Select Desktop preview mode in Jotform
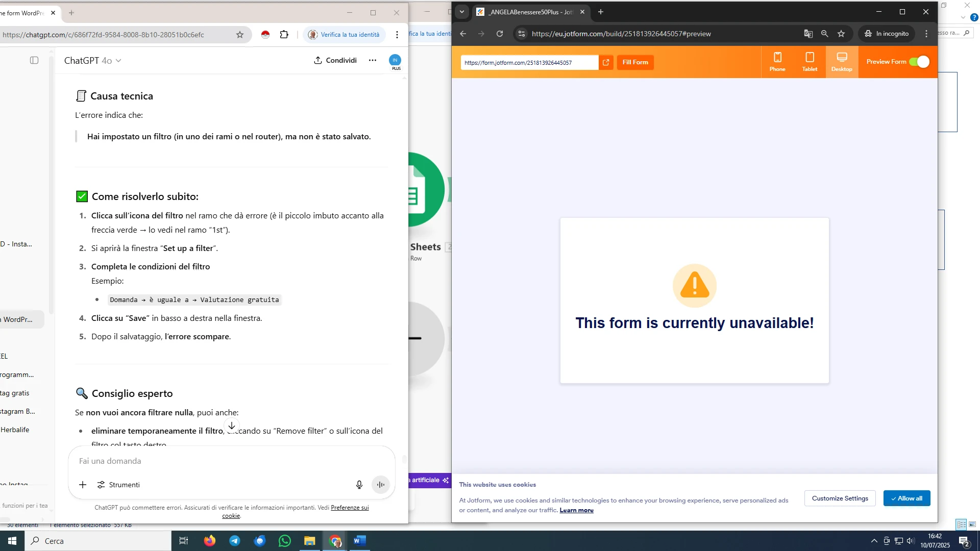This screenshot has height=551, width=980. tap(841, 61)
